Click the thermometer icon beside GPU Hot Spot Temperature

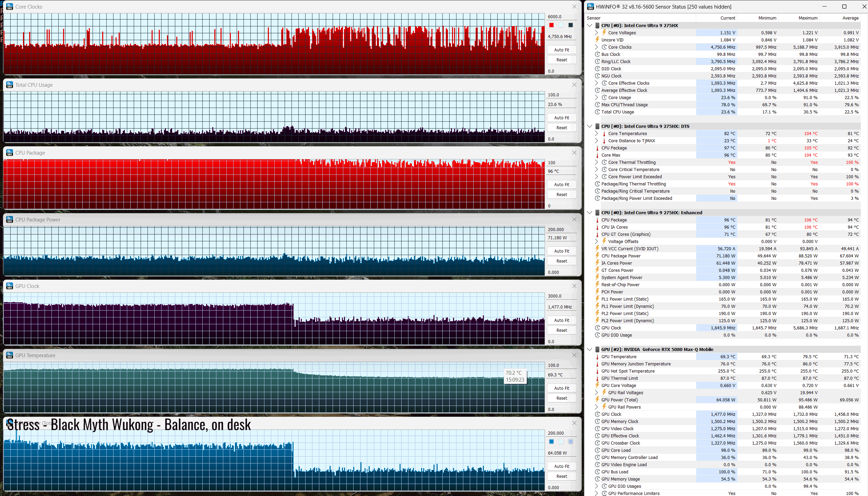tap(597, 371)
